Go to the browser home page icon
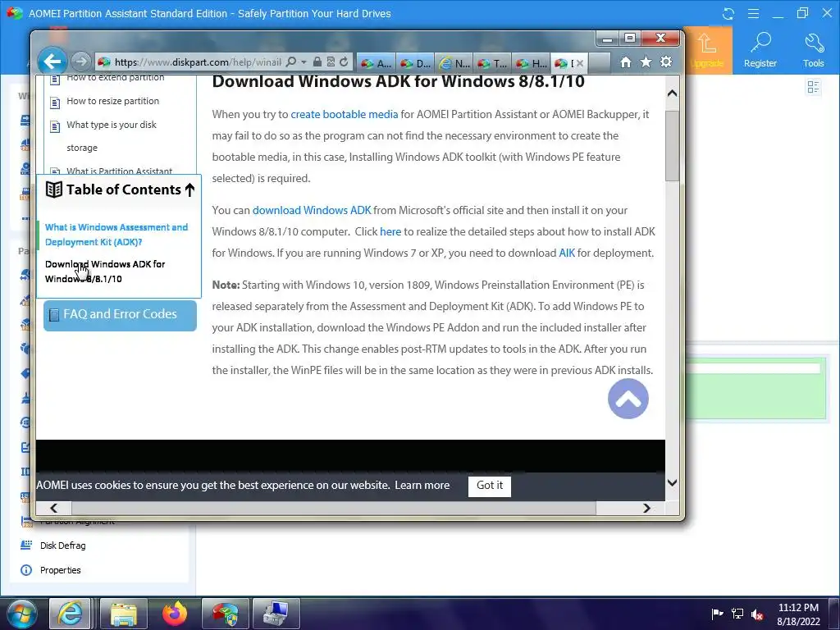840x630 pixels. [626, 62]
